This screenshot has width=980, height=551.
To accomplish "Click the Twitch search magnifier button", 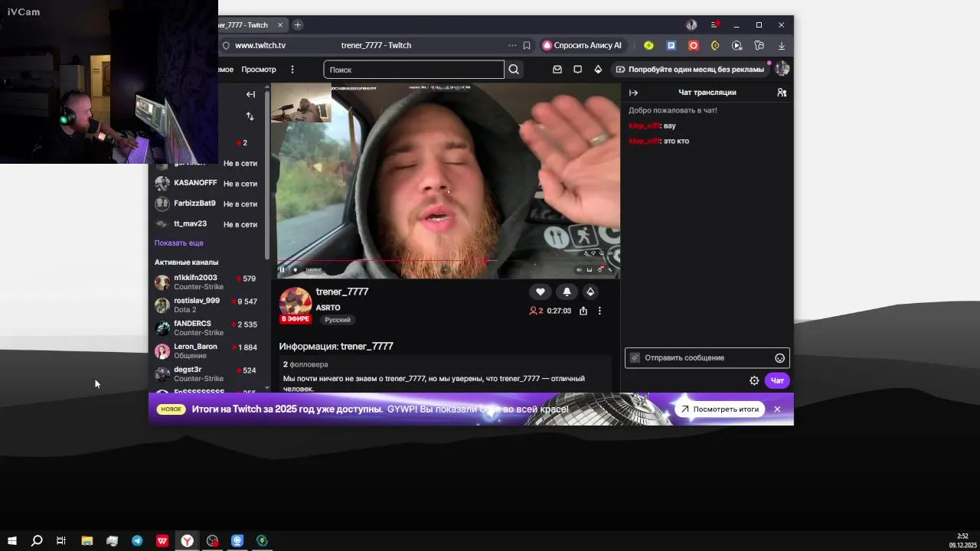I will (514, 70).
